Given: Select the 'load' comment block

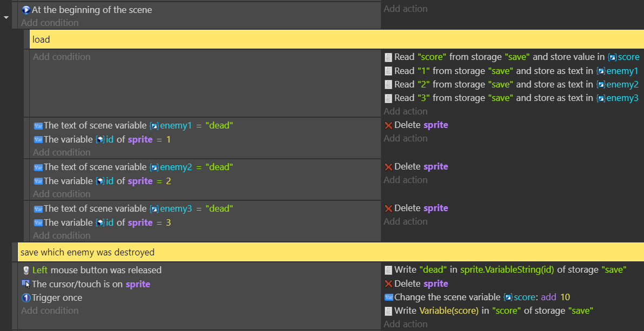Looking at the screenshot, I should (337, 39).
